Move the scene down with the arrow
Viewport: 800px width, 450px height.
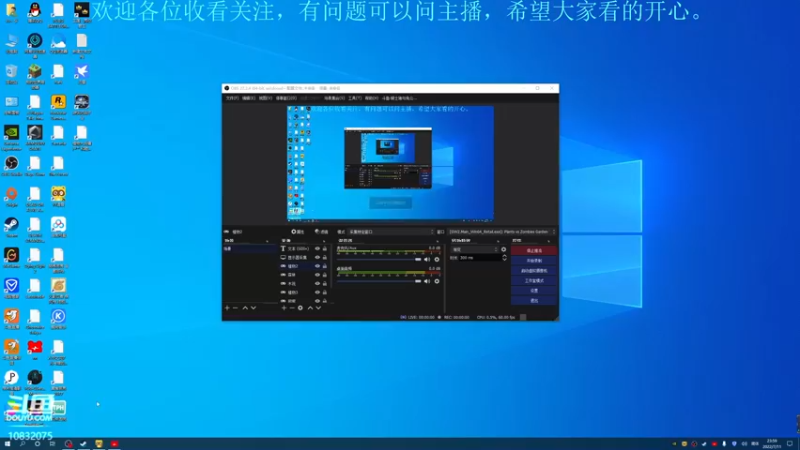pyautogui.click(x=253, y=308)
